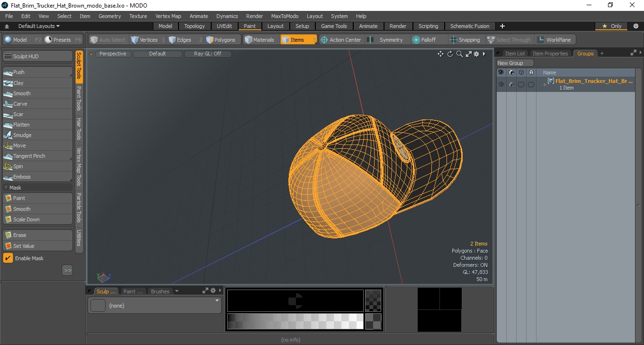This screenshot has width=644, height=345.
Task: Open the Presets button
Action: tap(63, 40)
